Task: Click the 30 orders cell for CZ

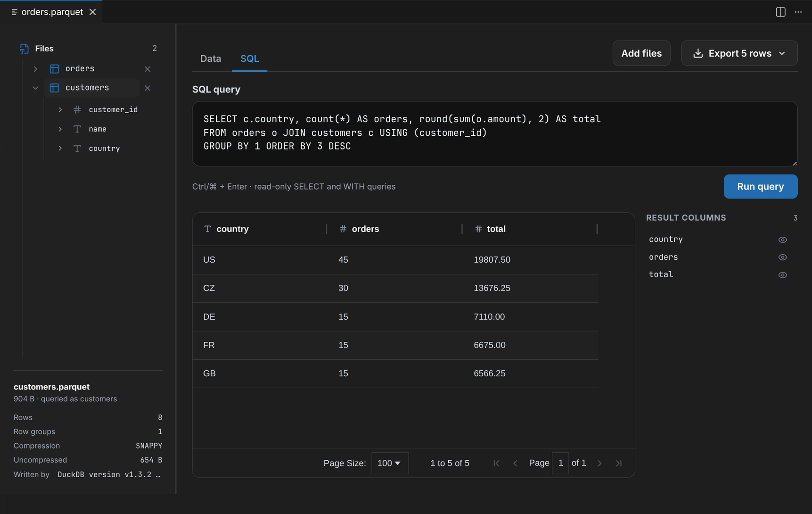Action: tap(395, 288)
